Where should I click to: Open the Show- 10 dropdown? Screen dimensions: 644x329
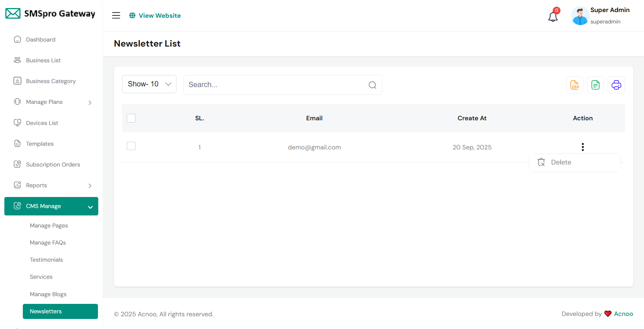coord(149,84)
